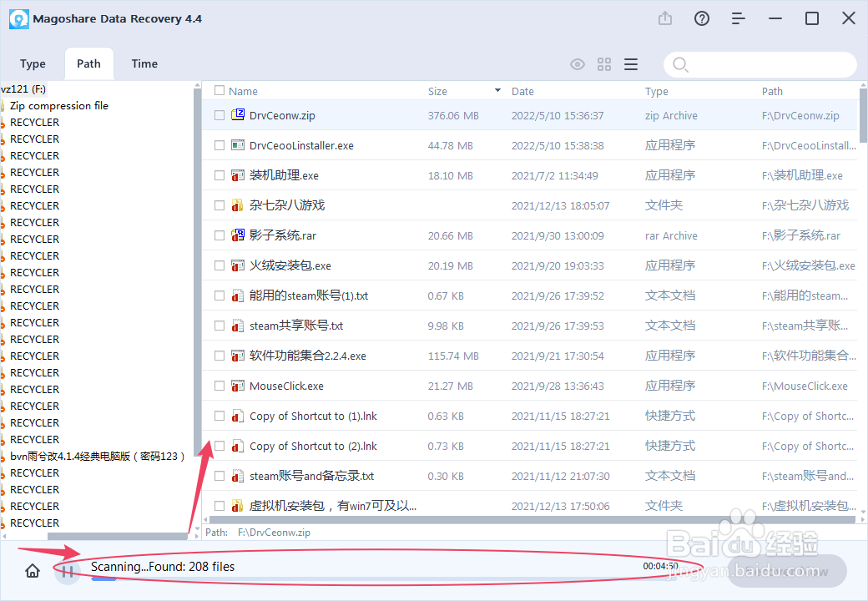Click the Magoshare app logo icon
This screenshot has height=601, width=868.
point(19,19)
